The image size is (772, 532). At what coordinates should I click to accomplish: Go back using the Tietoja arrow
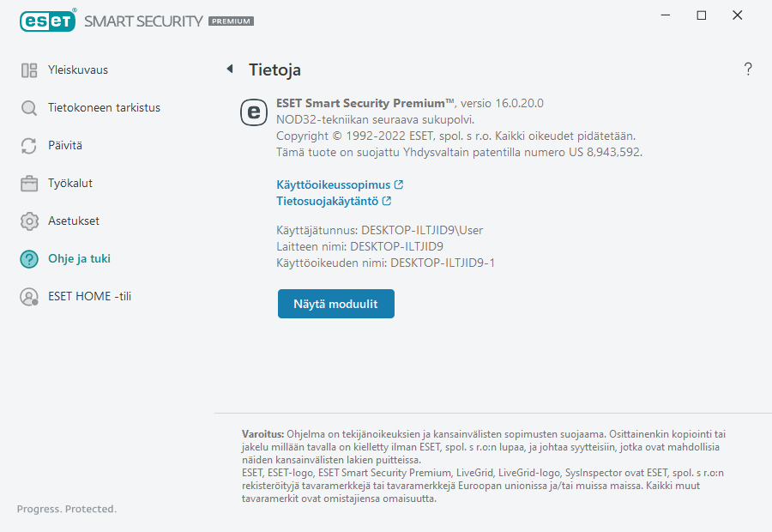click(230, 70)
